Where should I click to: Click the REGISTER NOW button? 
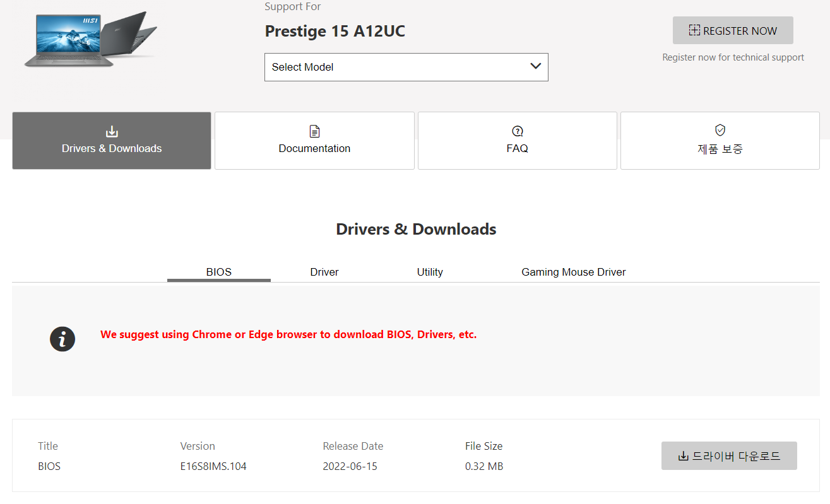point(733,30)
